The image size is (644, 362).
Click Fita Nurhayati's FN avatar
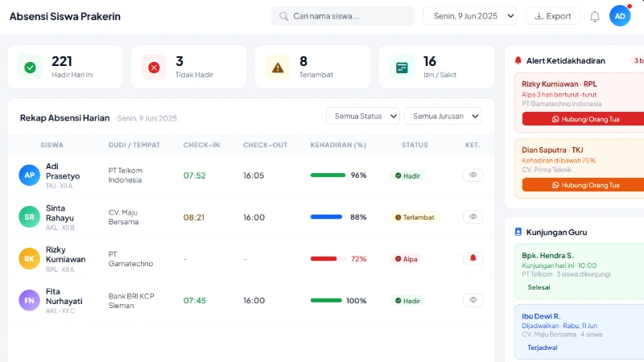(x=29, y=300)
